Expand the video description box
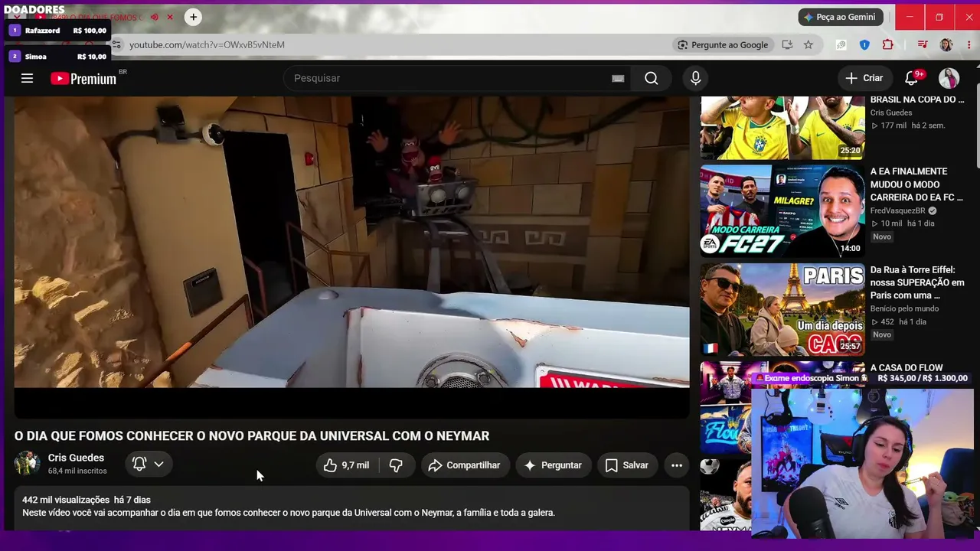 coord(351,507)
